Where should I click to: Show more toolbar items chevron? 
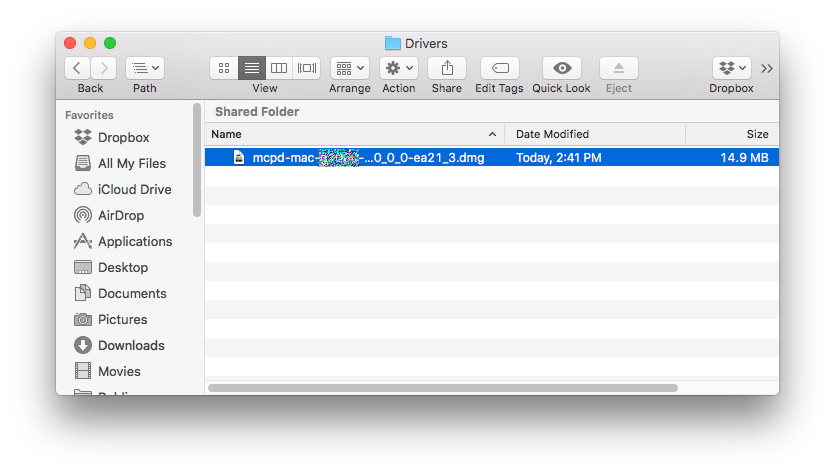click(766, 69)
